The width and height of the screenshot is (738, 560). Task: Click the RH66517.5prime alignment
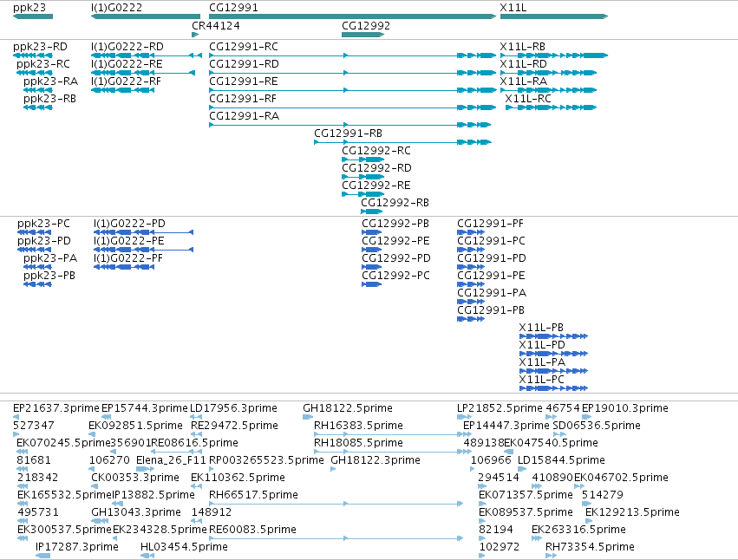[336, 504]
